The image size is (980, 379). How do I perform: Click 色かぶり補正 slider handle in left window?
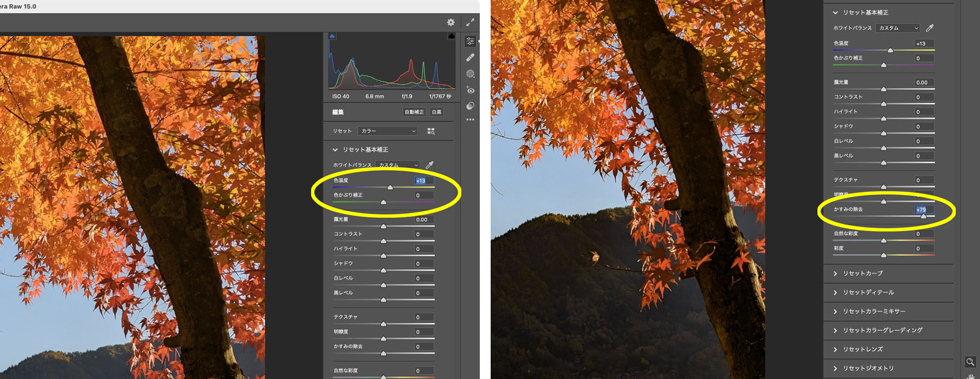coord(384,202)
